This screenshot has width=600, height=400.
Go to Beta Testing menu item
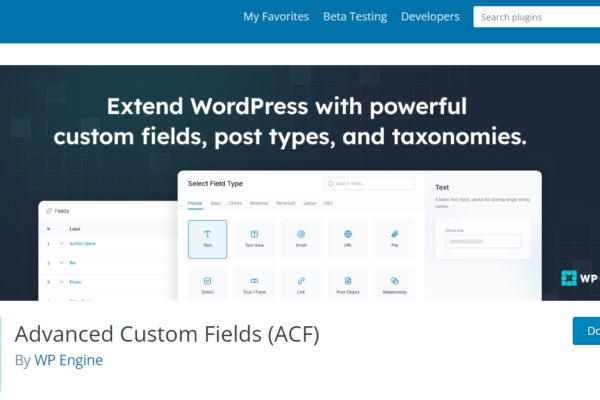355,17
